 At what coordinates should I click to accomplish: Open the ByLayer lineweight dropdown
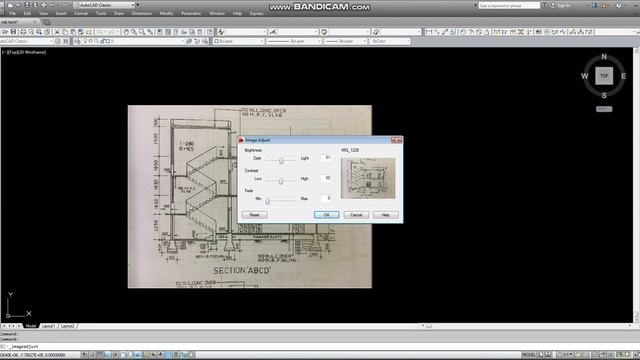click(x=346, y=41)
